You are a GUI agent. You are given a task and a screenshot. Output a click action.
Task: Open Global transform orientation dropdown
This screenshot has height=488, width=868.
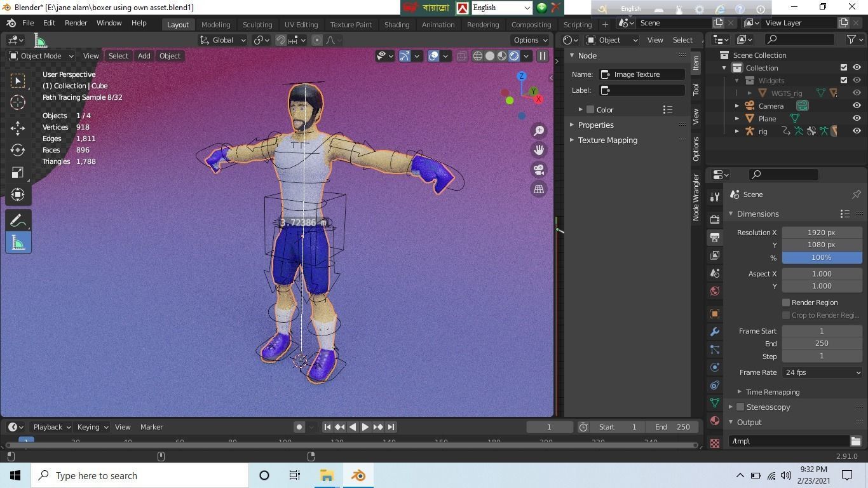(222, 40)
